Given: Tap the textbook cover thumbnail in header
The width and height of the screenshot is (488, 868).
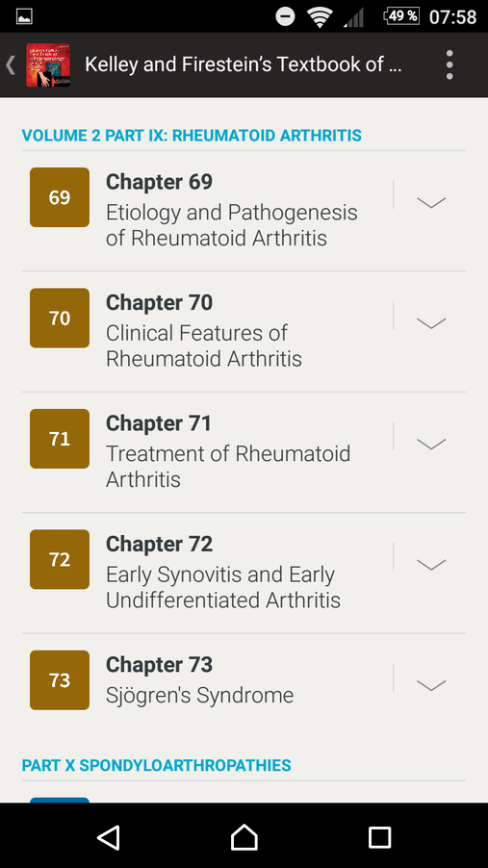Looking at the screenshot, I should pos(47,64).
